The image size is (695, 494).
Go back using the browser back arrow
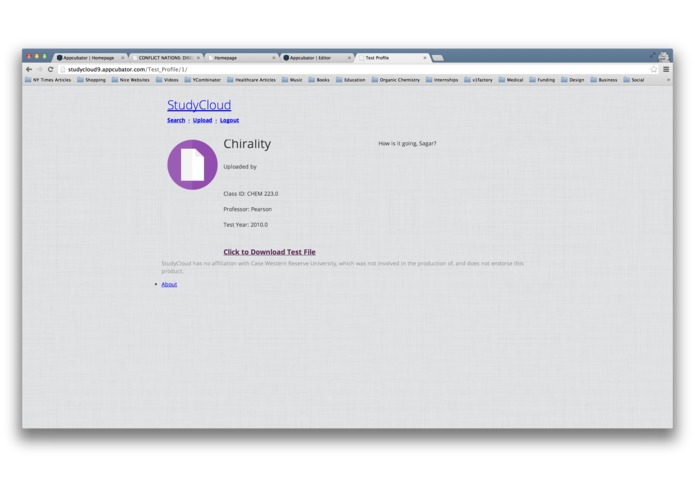(29, 69)
